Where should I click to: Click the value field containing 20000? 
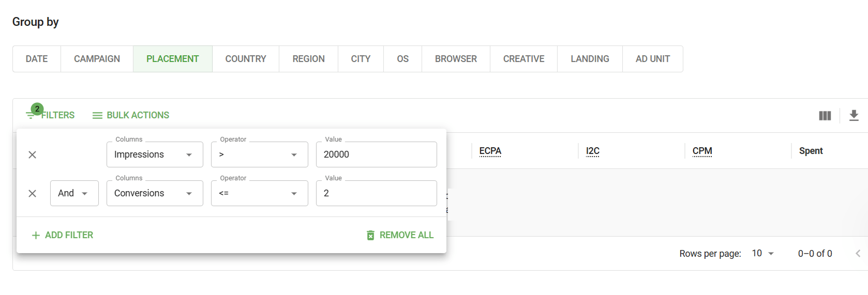(x=376, y=154)
